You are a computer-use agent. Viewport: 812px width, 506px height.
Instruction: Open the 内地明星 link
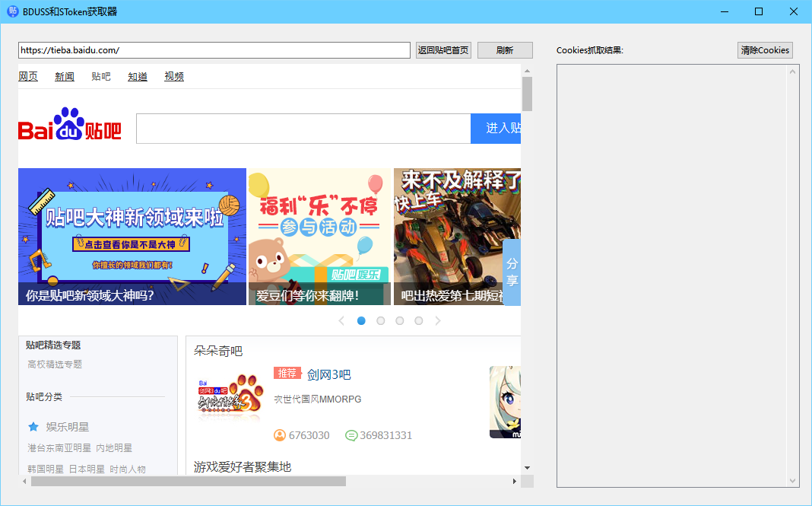click(114, 448)
